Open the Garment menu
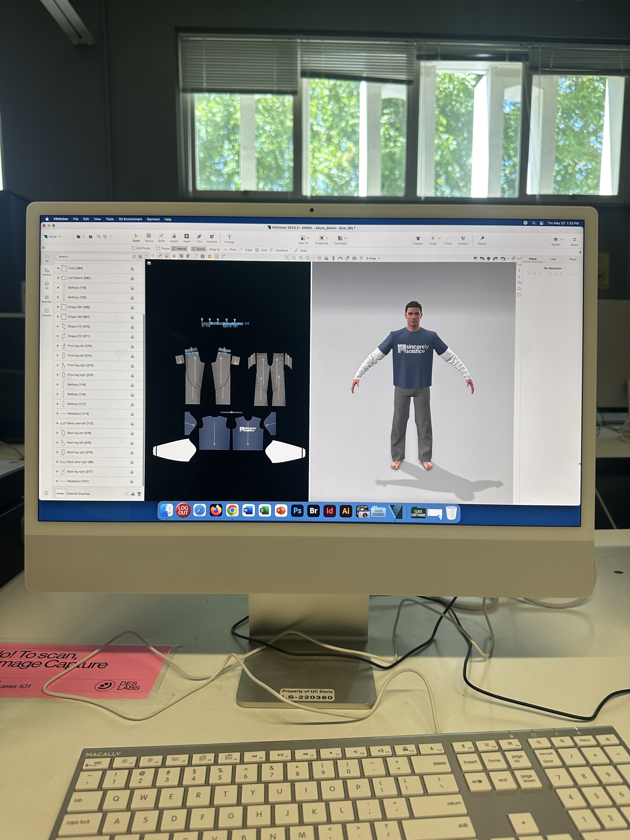630x840 pixels. pyautogui.click(x=153, y=219)
